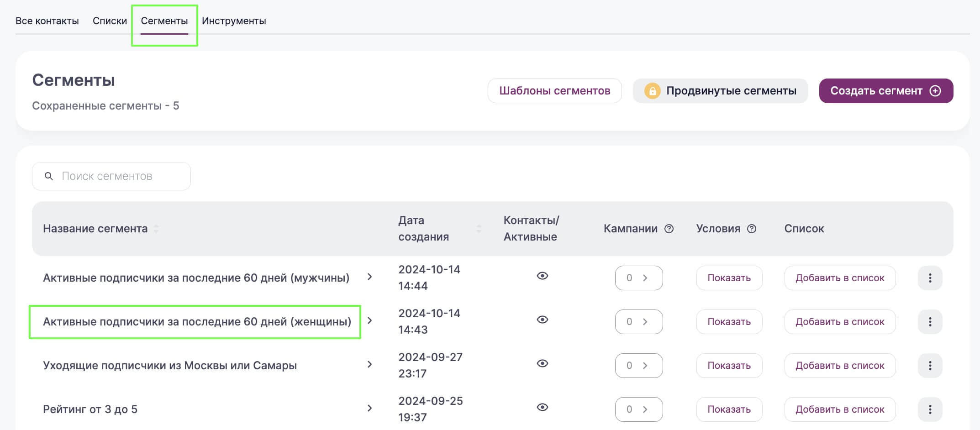The height and width of the screenshot is (430, 980).
Task: Click the date 2024-09-25 19:37
Action: pyautogui.click(x=431, y=409)
